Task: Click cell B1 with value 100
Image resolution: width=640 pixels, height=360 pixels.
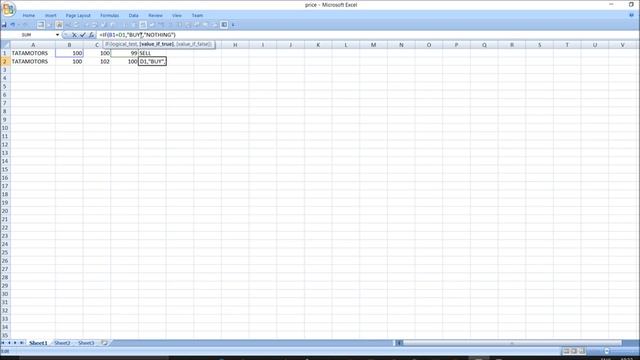Action: 69,53
